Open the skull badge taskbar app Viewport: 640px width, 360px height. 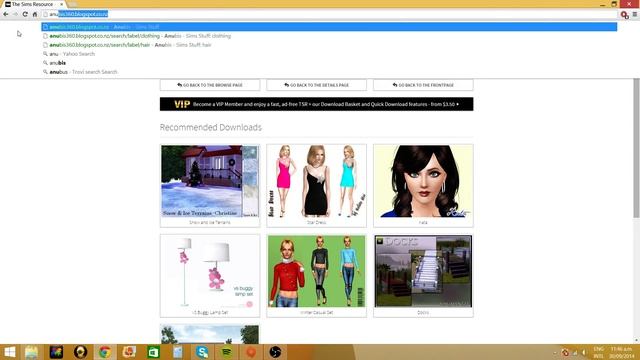(x=80, y=352)
